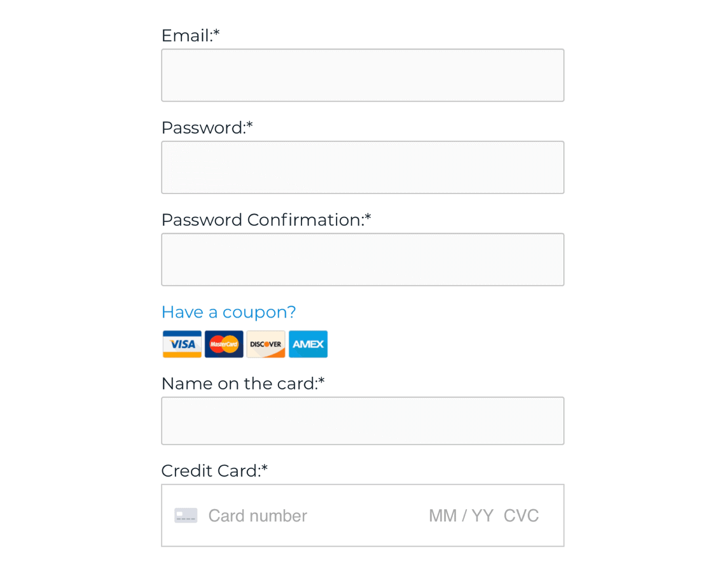
Task: Select the CVC field
Action: (x=521, y=515)
